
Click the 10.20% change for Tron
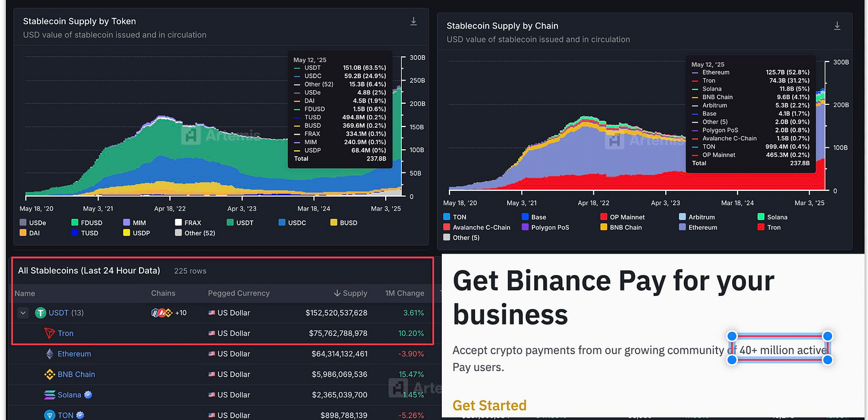[x=411, y=333]
